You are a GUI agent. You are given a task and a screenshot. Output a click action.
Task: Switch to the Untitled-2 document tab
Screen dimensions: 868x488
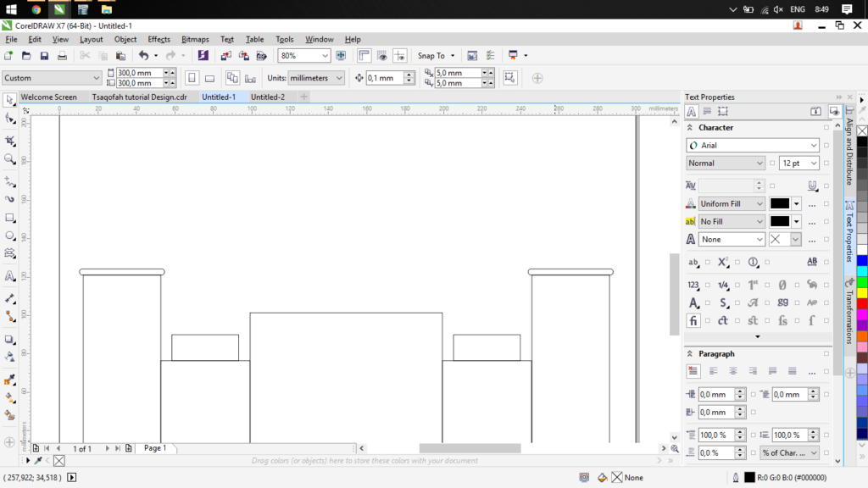click(267, 97)
